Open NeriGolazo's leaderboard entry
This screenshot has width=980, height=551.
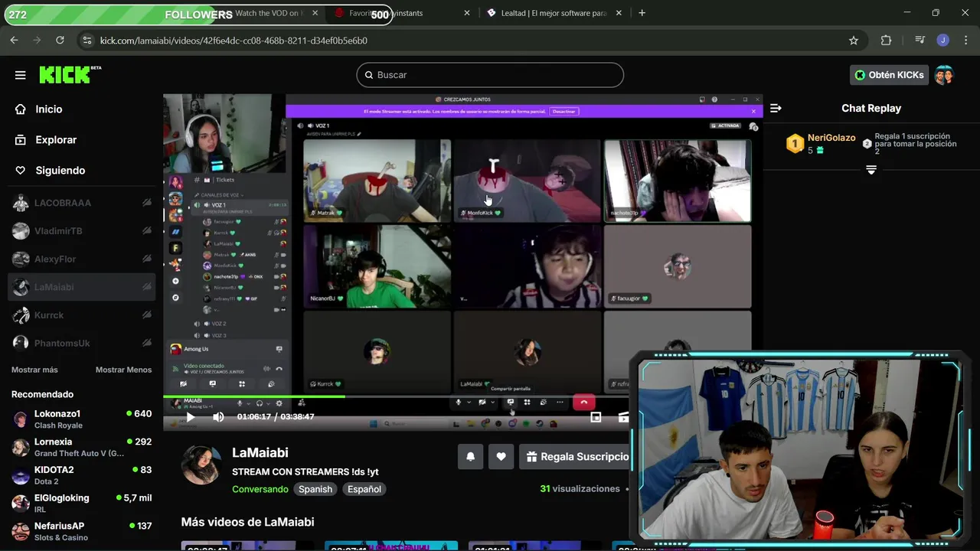pyautogui.click(x=821, y=144)
